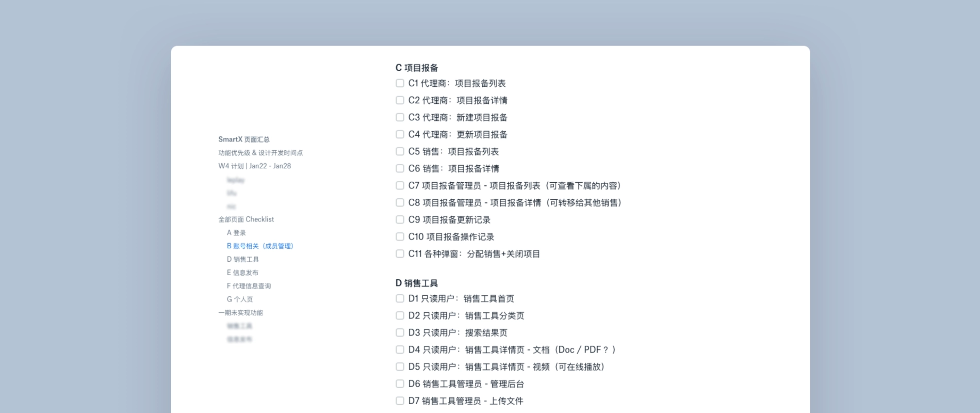Jump to 功能优先级 & 设计开发时间点 section
The image size is (980, 413).
pos(260,153)
